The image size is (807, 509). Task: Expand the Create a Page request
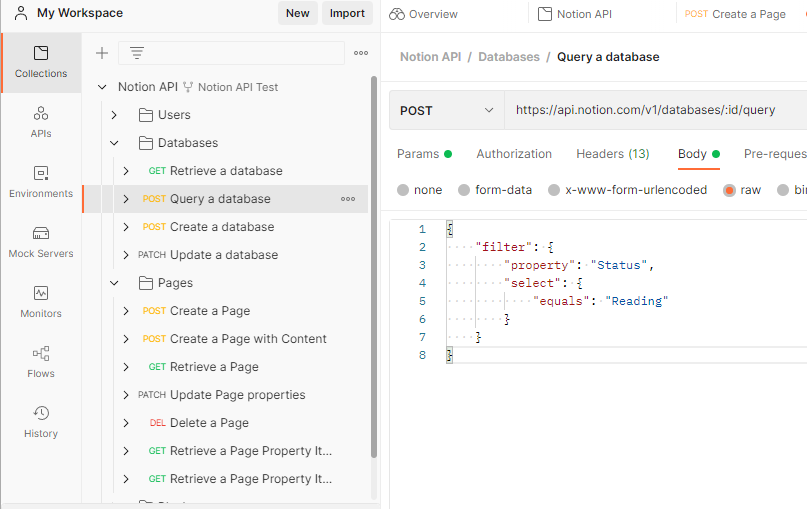[126, 311]
